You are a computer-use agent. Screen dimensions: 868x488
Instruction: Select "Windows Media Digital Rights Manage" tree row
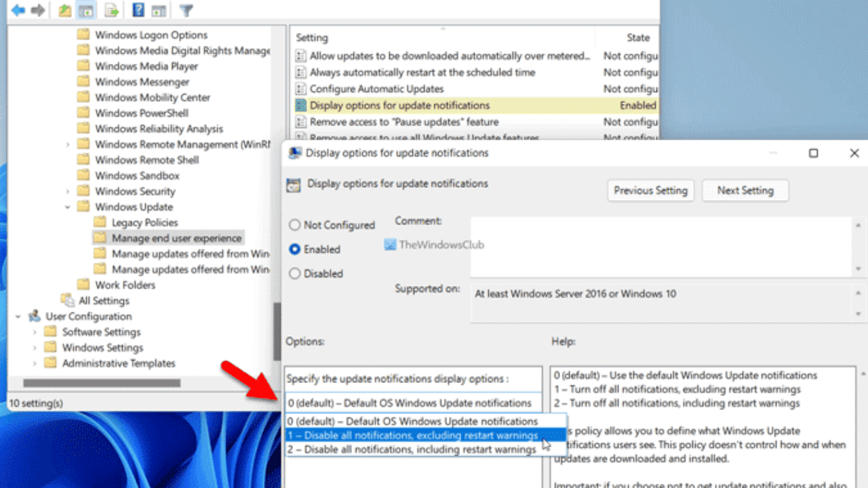pyautogui.click(x=182, y=51)
